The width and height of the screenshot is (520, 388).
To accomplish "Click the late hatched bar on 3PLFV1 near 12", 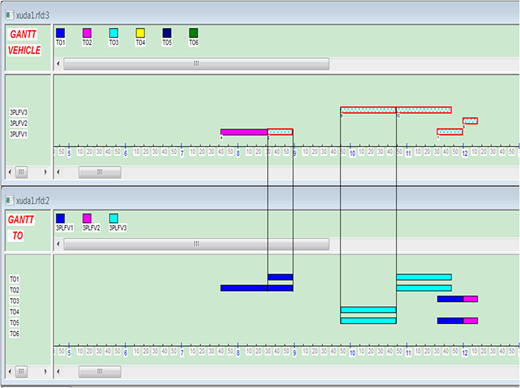I will pyautogui.click(x=450, y=132).
